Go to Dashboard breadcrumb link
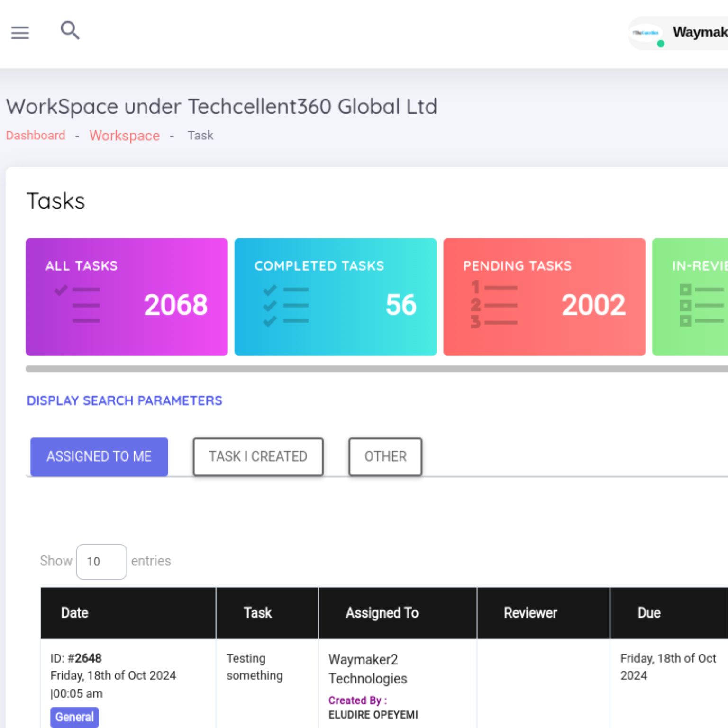728x728 pixels. click(36, 136)
